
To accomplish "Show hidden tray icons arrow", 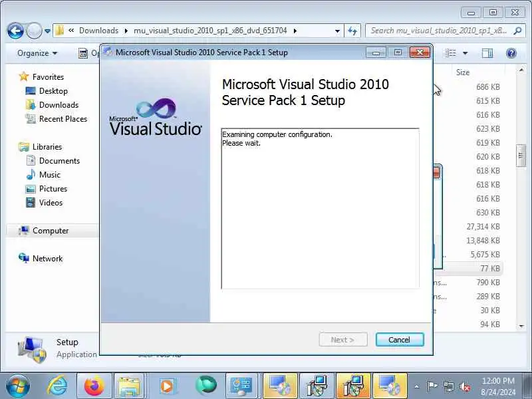I will (417, 386).
